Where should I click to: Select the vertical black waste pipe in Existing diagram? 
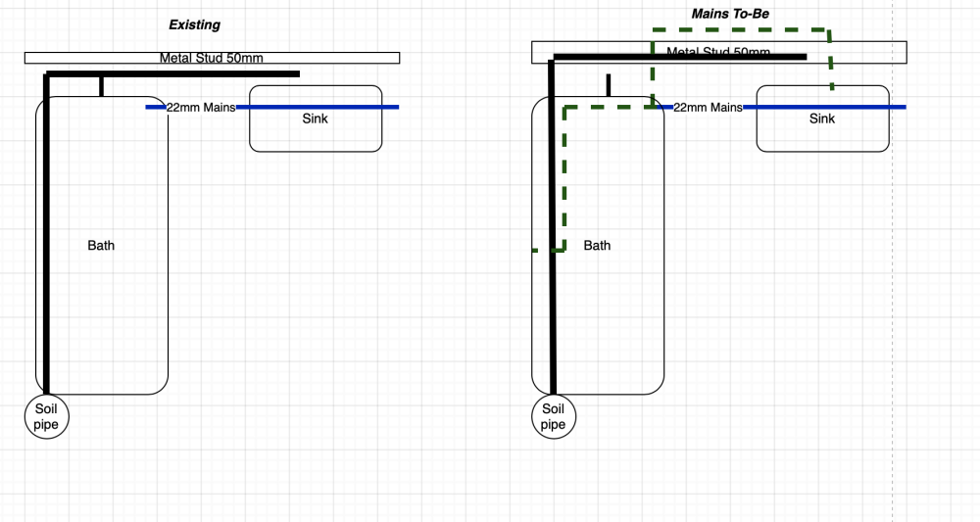(x=46, y=235)
